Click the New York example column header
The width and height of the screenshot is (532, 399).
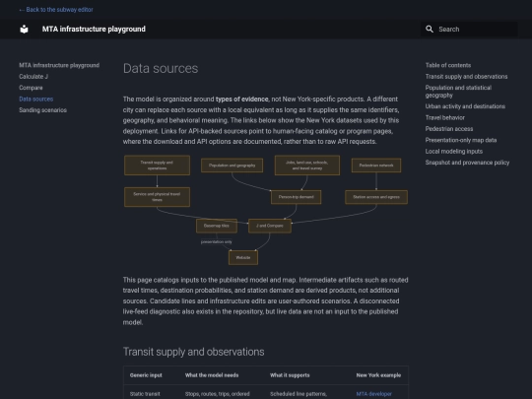click(x=378, y=375)
